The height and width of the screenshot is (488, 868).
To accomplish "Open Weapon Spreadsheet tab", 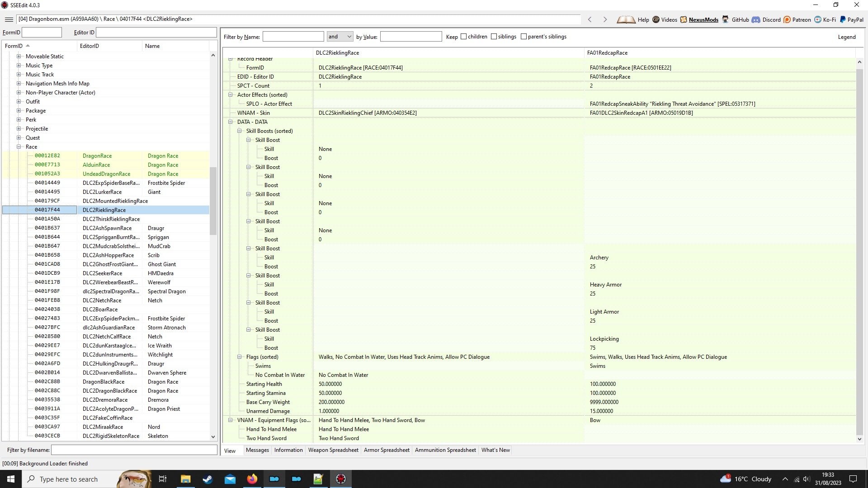I will coord(333,450).
